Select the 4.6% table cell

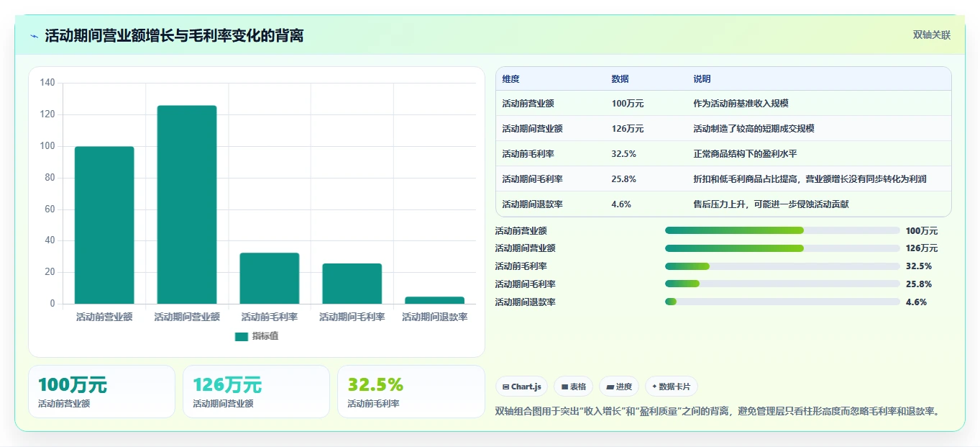(x=621, y=204)
